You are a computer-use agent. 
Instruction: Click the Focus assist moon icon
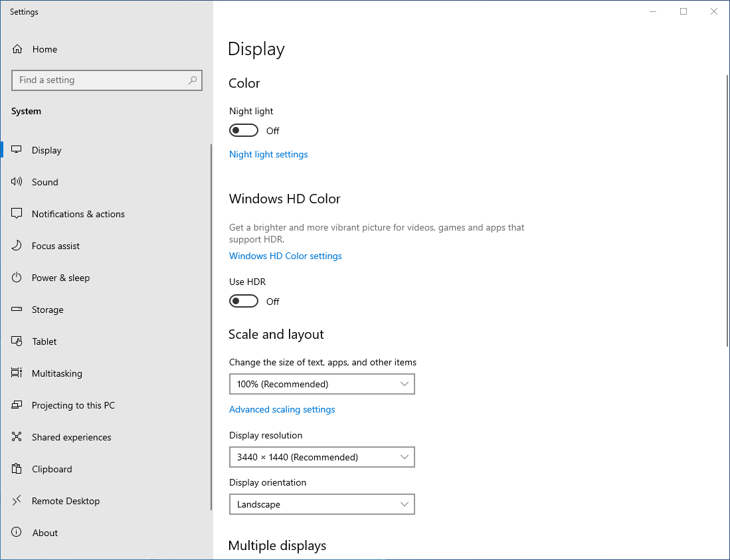pos(17,245)
